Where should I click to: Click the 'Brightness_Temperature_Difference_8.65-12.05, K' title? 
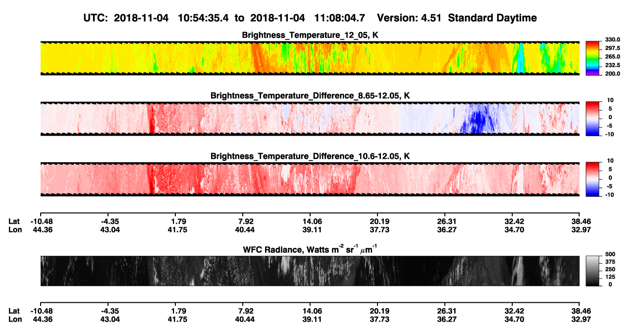(x=310, y=95)
